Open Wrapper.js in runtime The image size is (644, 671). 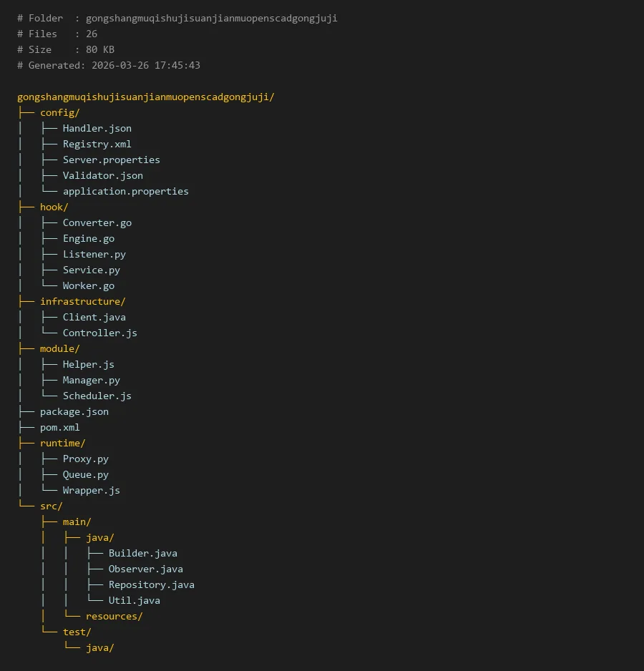91,490
